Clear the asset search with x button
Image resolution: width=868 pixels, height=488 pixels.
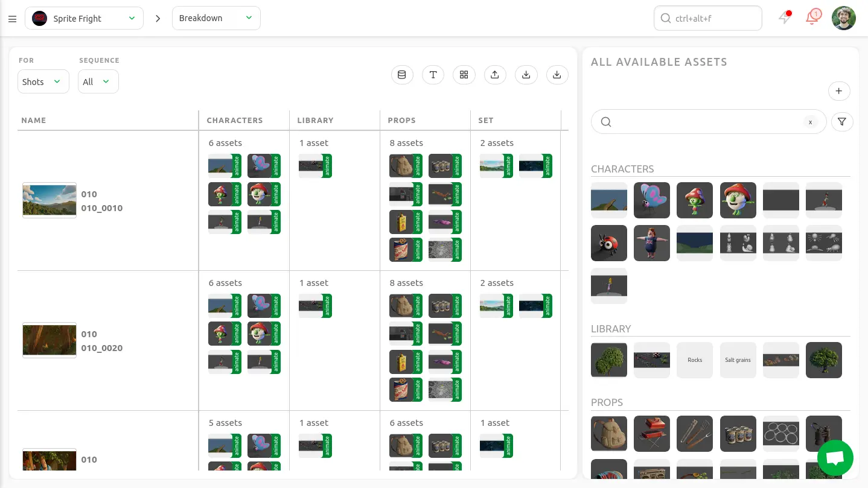point(810,122)
